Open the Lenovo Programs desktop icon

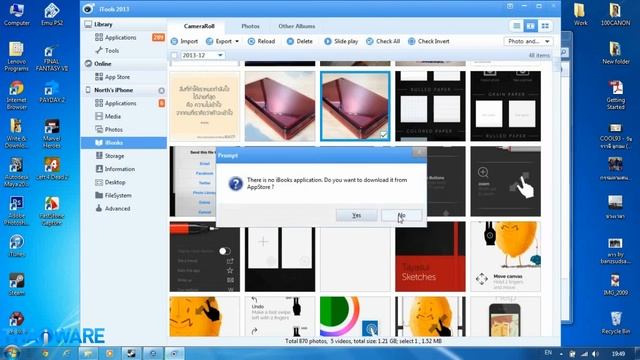coord(16,56)
